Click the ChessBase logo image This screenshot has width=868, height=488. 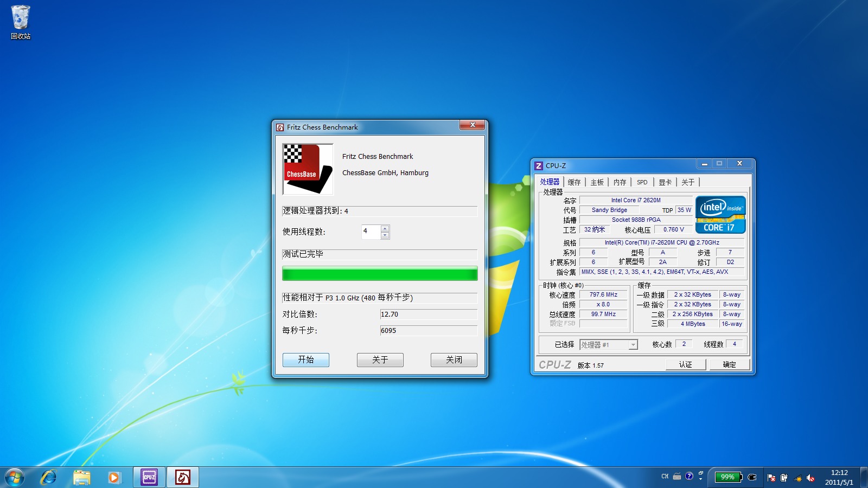308,169
